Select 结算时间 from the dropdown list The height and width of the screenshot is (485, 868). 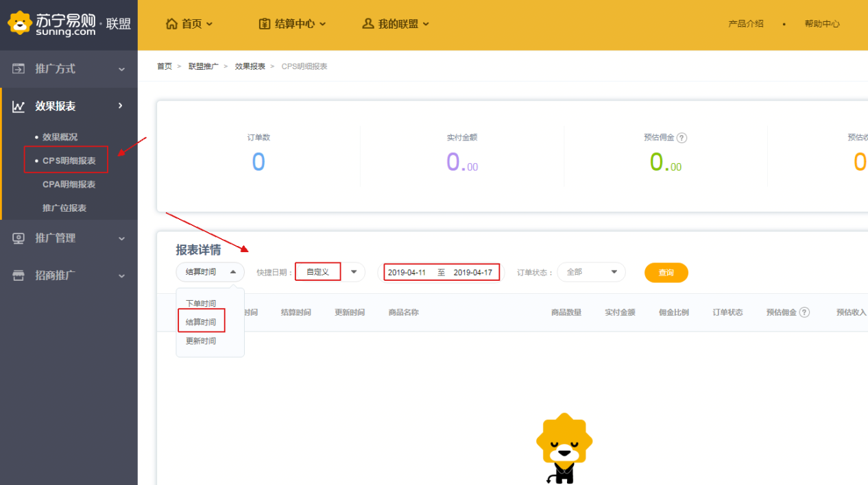[201, 322]
